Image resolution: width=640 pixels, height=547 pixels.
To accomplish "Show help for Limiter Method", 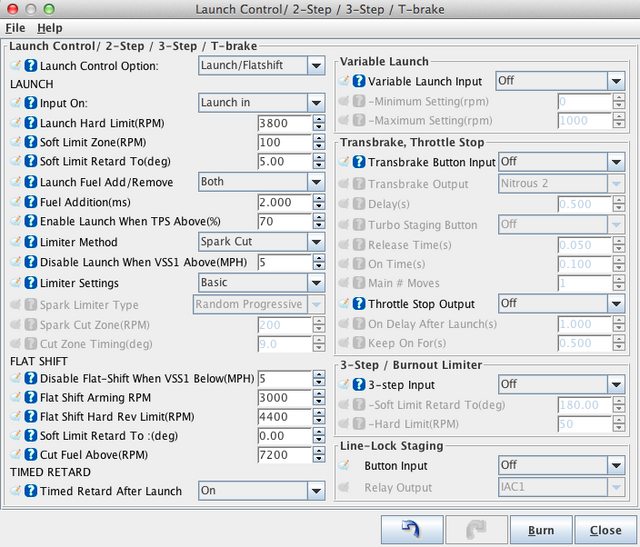I will point(31,242).
